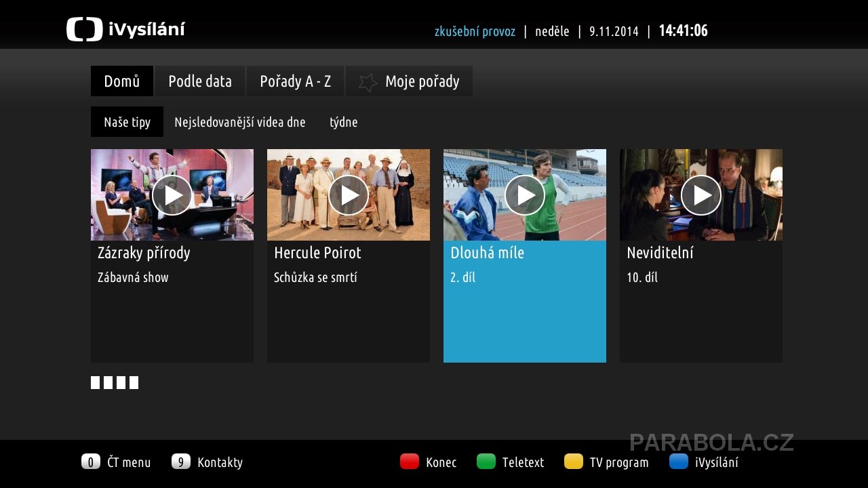Screen dimensions: 868x488
Task: Click the 0 key icon for ČT menu
Action: [x=91, y=462]
